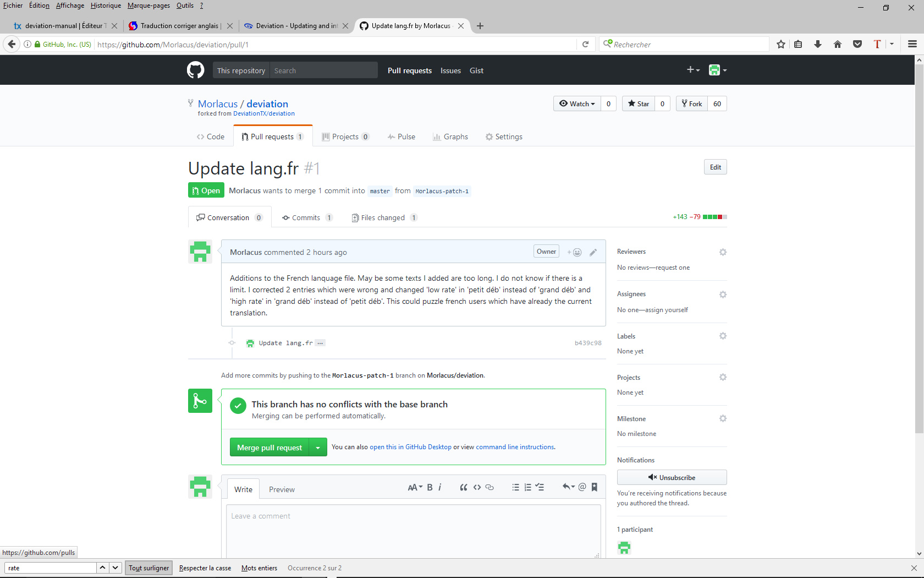The height and width of the screenshot is (578, 924).
Task: Open the repository Settings tab
Action: 504,137
